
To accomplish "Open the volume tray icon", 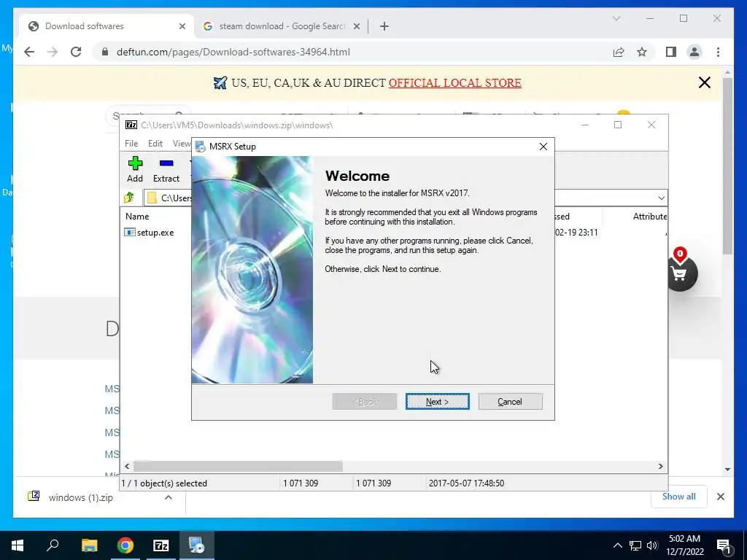I will tap(652, 545).
